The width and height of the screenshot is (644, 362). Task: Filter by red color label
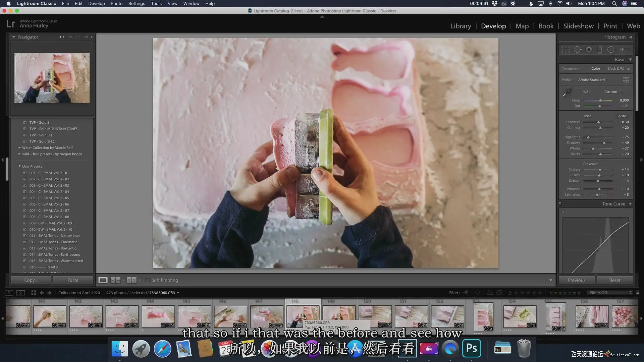(550, 293)
